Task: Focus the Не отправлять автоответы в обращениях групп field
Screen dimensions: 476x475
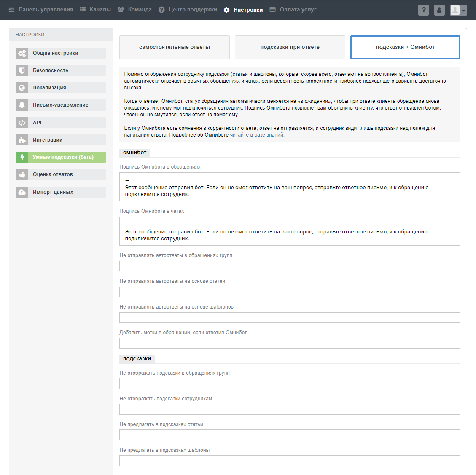Action: [x=290, y=266]
